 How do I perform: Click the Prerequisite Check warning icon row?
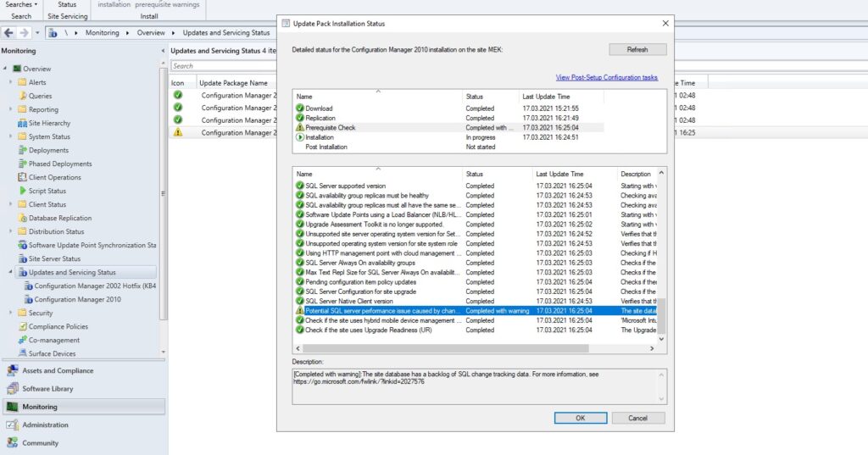(331, 127)
